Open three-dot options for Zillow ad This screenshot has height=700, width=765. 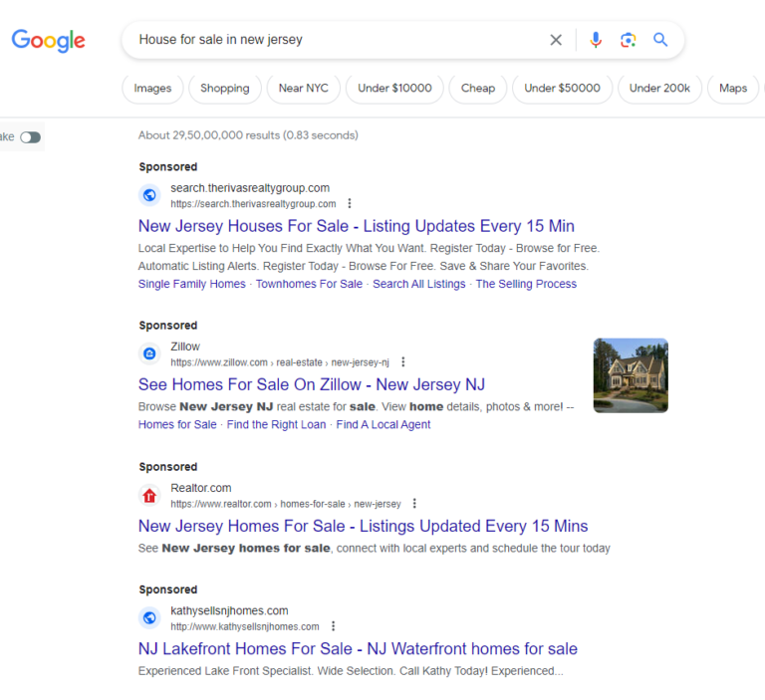click(403, 362)
